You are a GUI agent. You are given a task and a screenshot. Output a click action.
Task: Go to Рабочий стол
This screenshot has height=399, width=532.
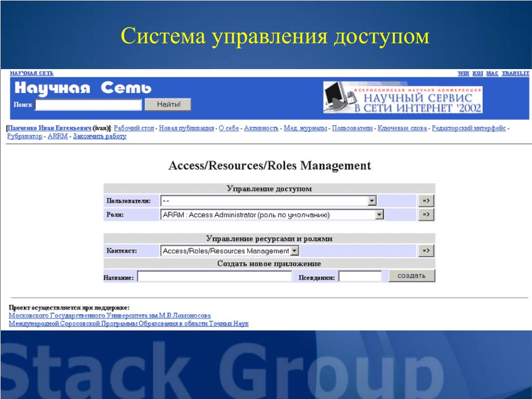point(134,128)
